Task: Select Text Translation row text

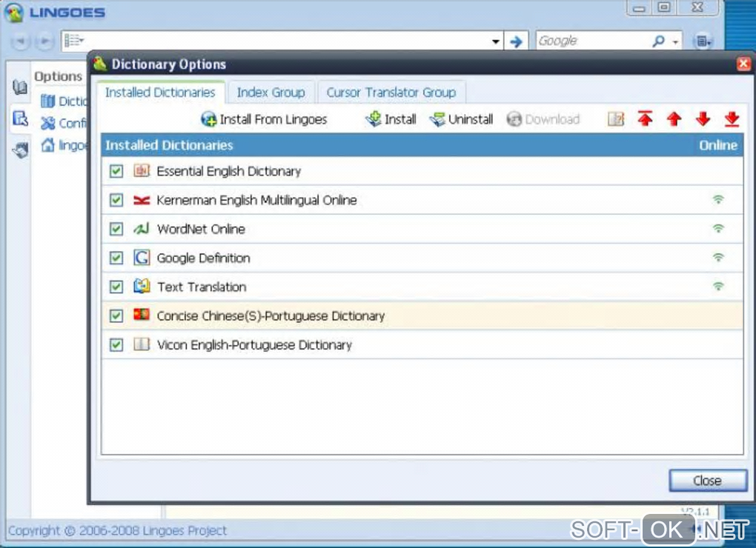Action: (202, 287)
